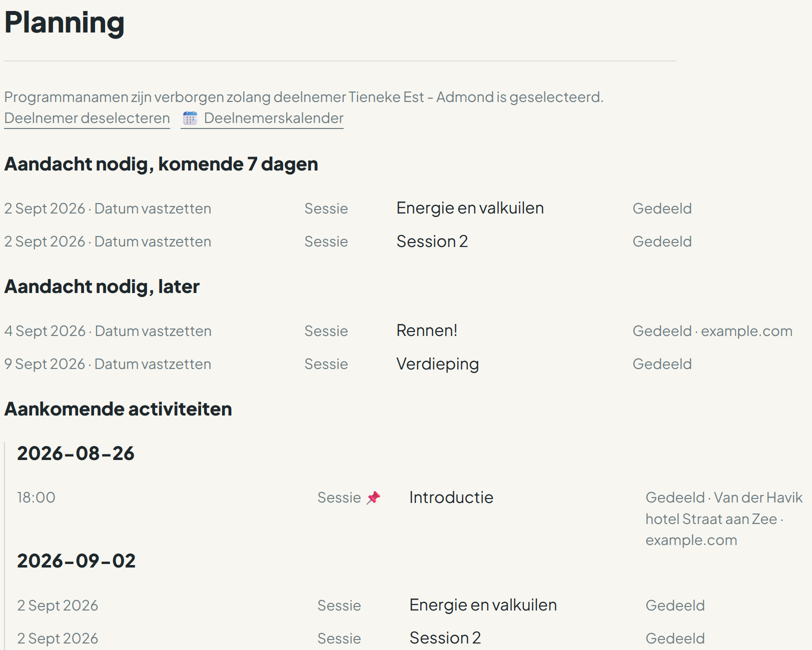Click the red pushpin icon next to Sessie
The image size is (812, 650).
click(373, 497)
